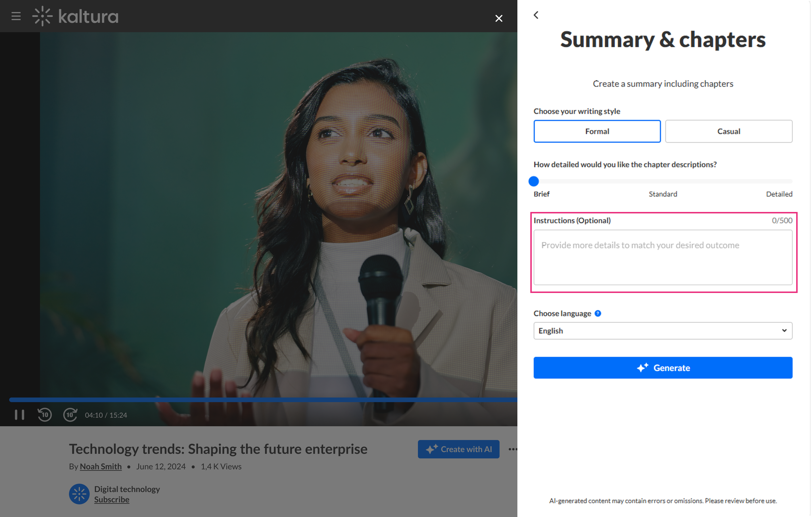Click the Generate button
The image size is (812, 517).
pyautogui.click(x=663, y=367)
